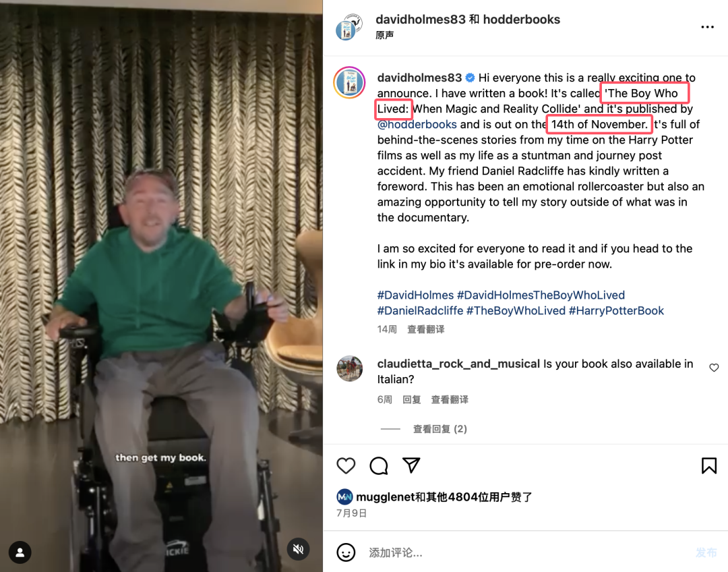Open hashtag #DanielRadcliffe
This screenshot has width=728, height=572.
click(420, 311)
